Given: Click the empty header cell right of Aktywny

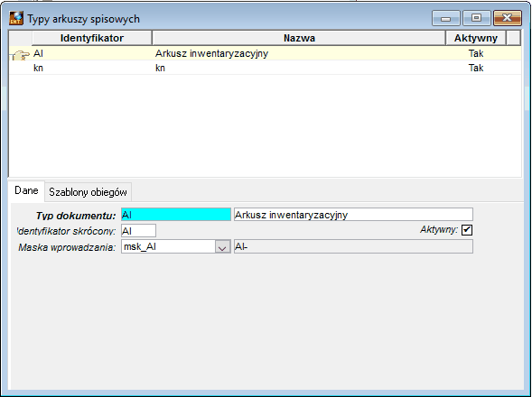Looking at the screenshot, I should (514, 38).
